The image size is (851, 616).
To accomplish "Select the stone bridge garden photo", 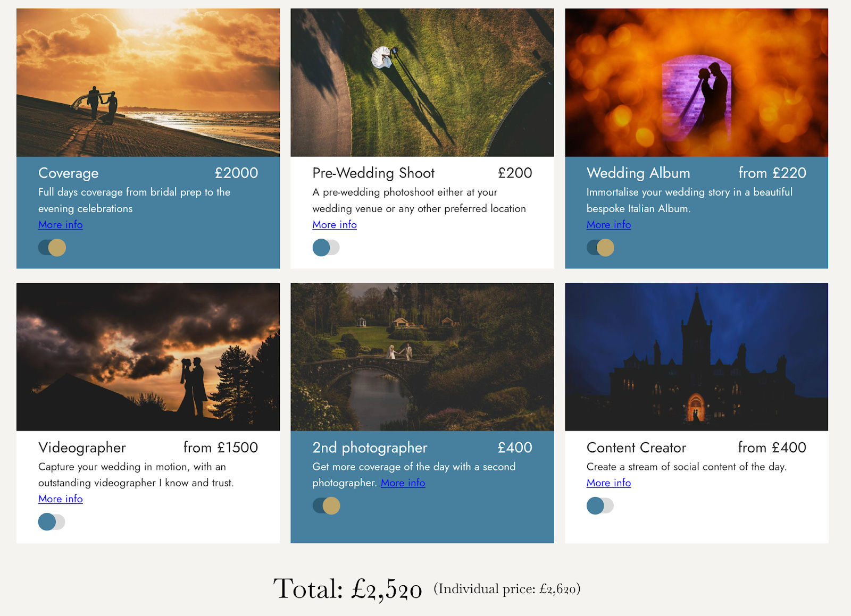I will click(422, 357).
